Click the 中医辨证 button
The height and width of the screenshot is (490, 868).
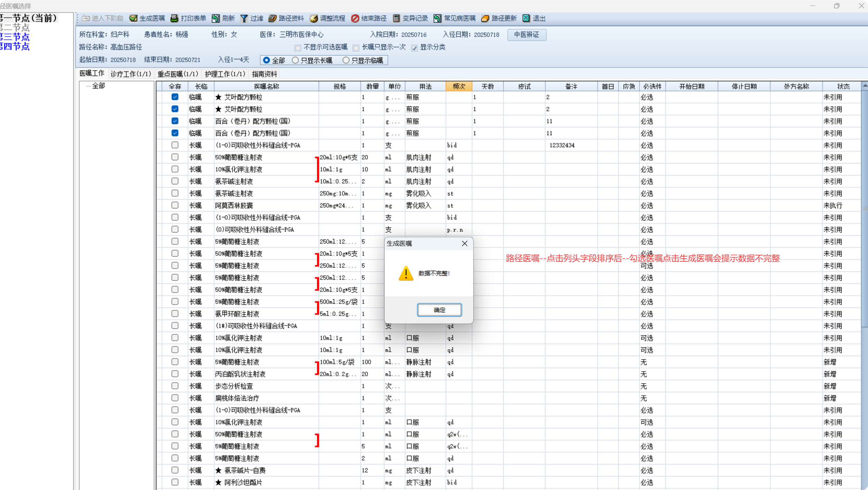pyautogui.click(x=526, y=35)
